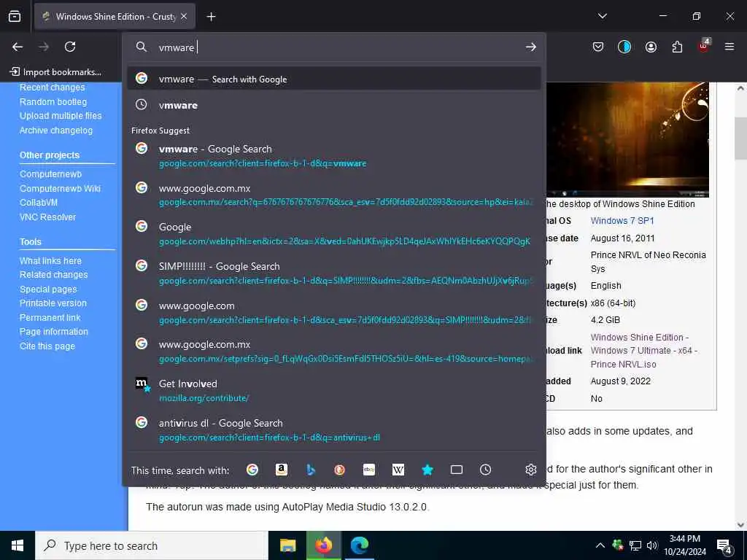Open the Windows Shine Edition ISO download link

[x=644, y=351]
